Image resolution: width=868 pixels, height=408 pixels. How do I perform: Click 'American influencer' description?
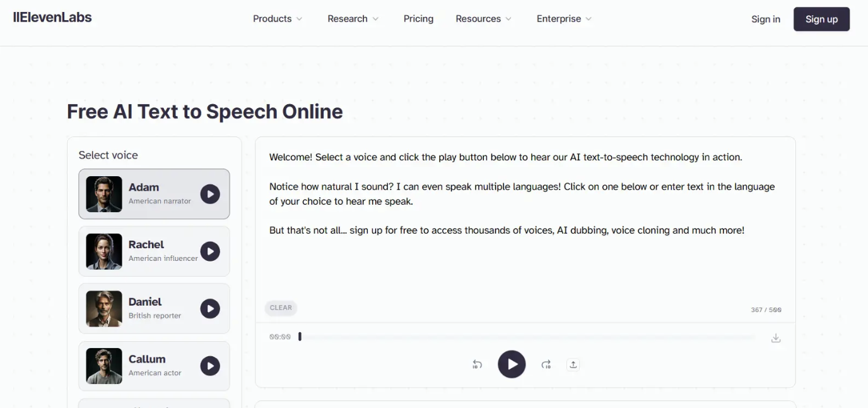[163, 258]
